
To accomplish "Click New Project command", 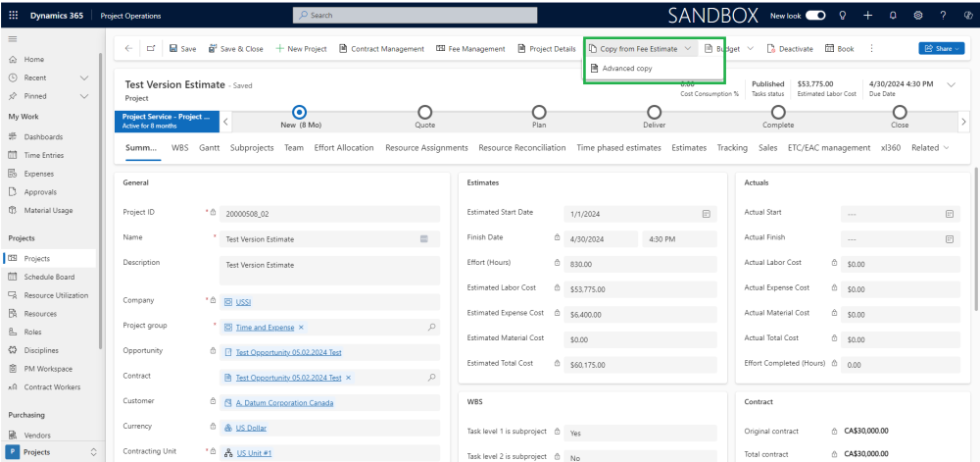I will (301, 49).
